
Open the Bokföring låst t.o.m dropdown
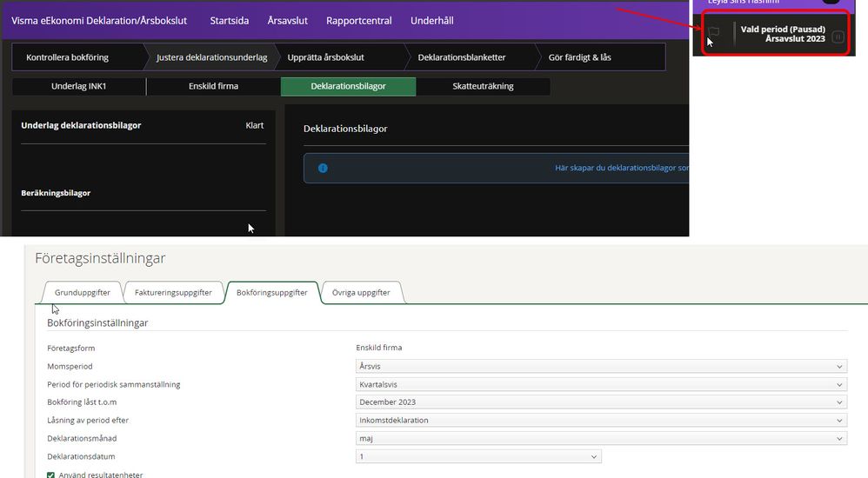coord(601,402)
